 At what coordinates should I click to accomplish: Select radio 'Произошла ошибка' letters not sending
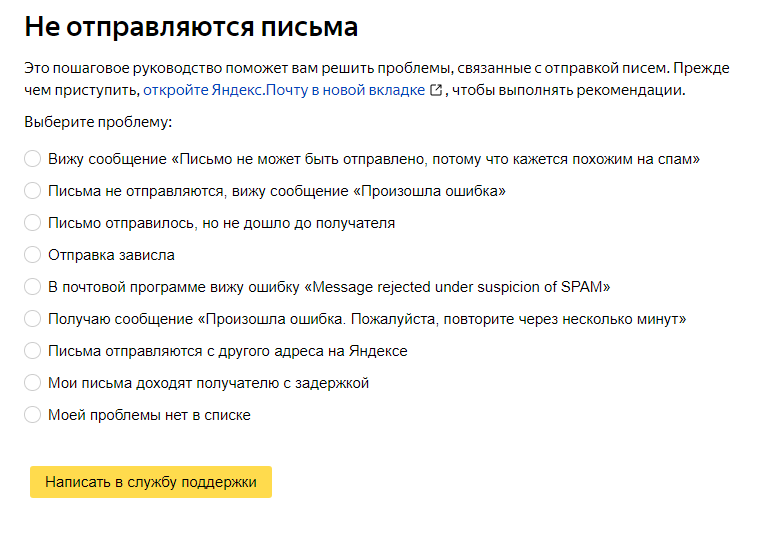pyautogui.click(x=33, y=191)
